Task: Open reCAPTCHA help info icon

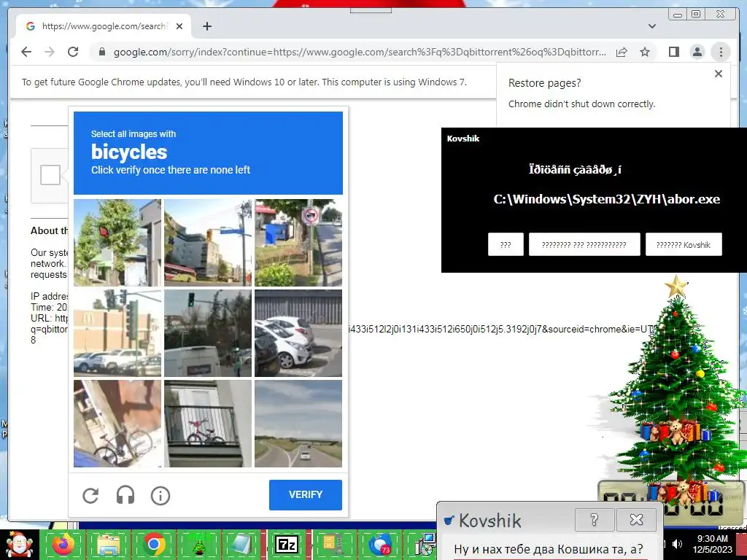Action: (x=160, y=495)
